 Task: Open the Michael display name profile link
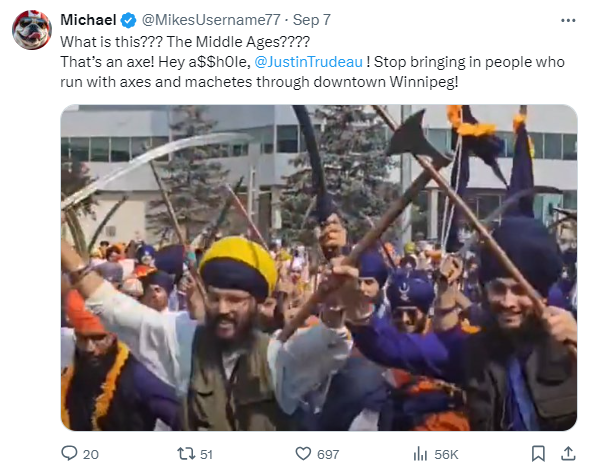88,20
